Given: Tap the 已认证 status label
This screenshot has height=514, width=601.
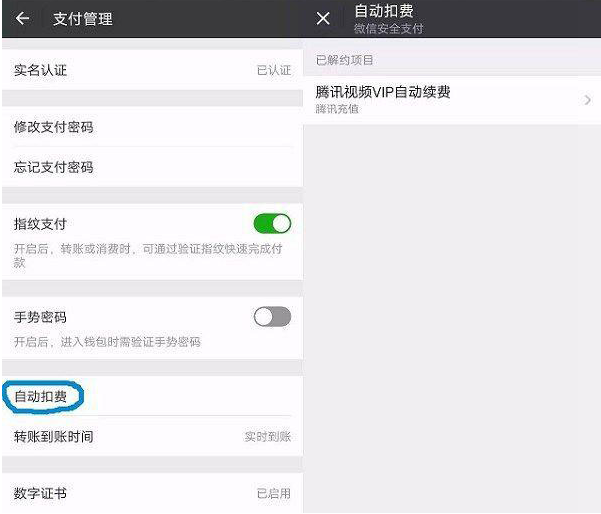Looking at the screenshot, I should tap(274, 70).
